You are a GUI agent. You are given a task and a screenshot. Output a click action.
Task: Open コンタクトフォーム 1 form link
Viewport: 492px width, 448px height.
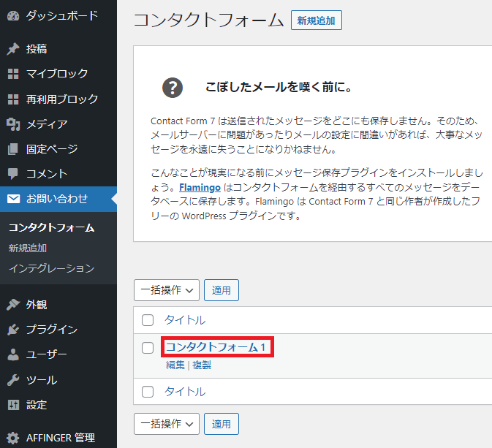tap(216, 347)
